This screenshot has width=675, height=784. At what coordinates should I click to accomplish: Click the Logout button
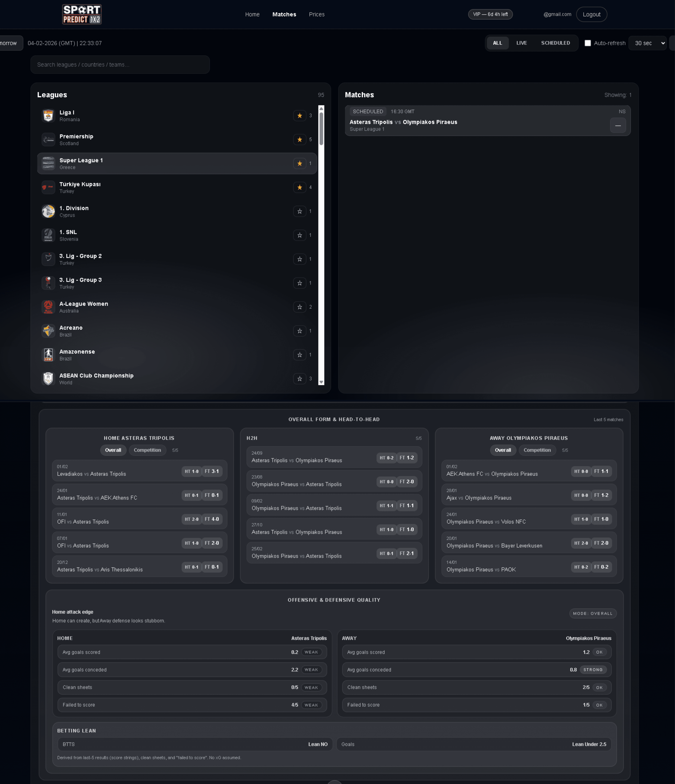point(591,14)
